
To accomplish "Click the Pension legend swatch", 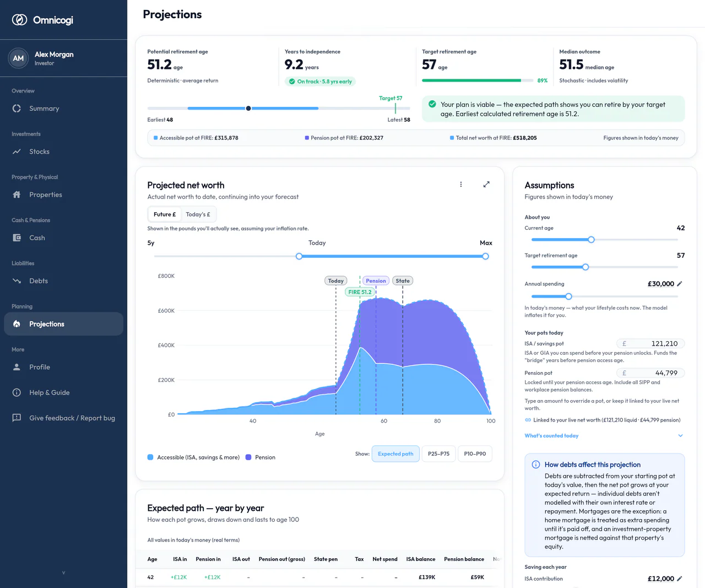I will coord(248,457).
